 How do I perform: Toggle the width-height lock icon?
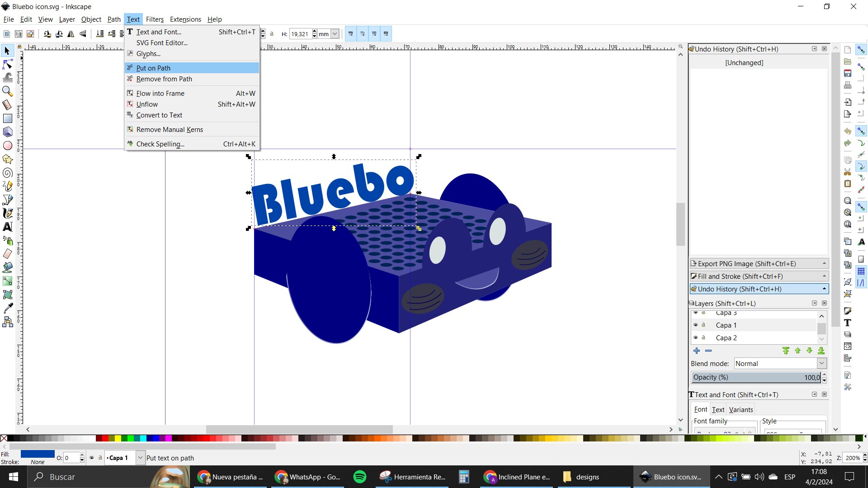pyautogui.click(x=272, y=34)
